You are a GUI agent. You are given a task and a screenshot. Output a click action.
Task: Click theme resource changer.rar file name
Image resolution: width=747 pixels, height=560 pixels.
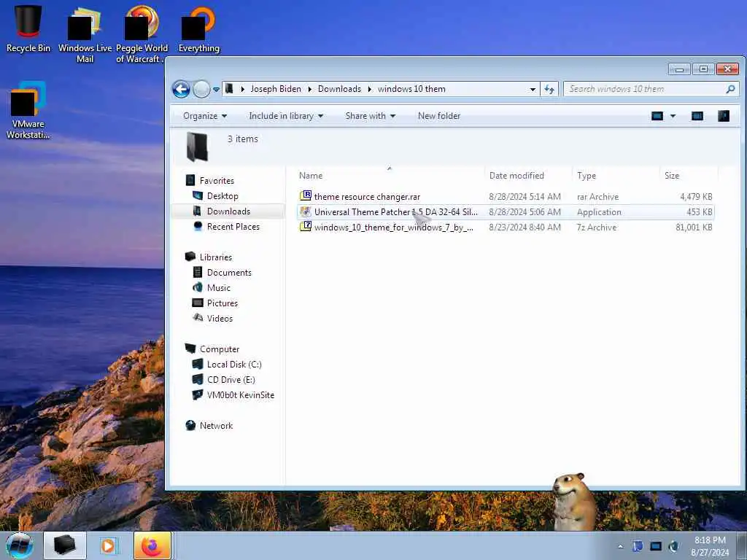(x=368, y=197)
